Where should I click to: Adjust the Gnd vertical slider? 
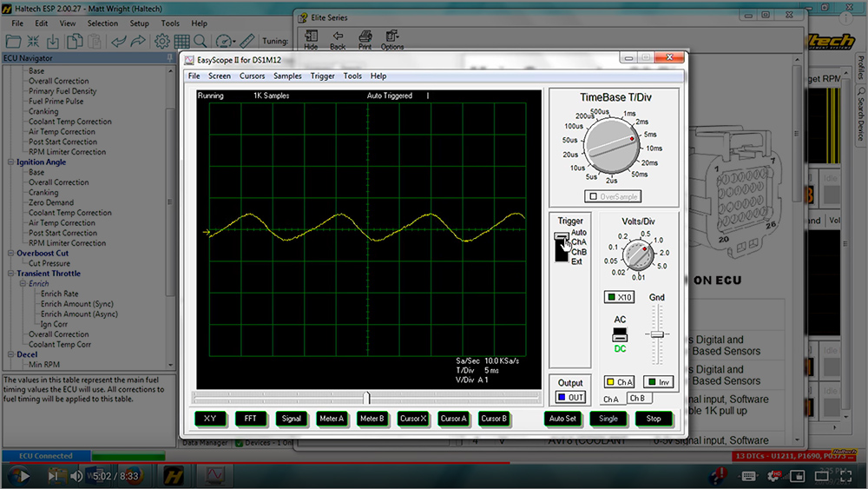pos(657,334)
